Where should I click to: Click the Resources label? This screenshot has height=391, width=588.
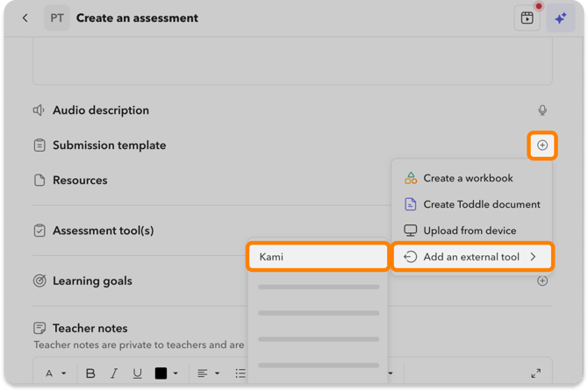point(80,180)
